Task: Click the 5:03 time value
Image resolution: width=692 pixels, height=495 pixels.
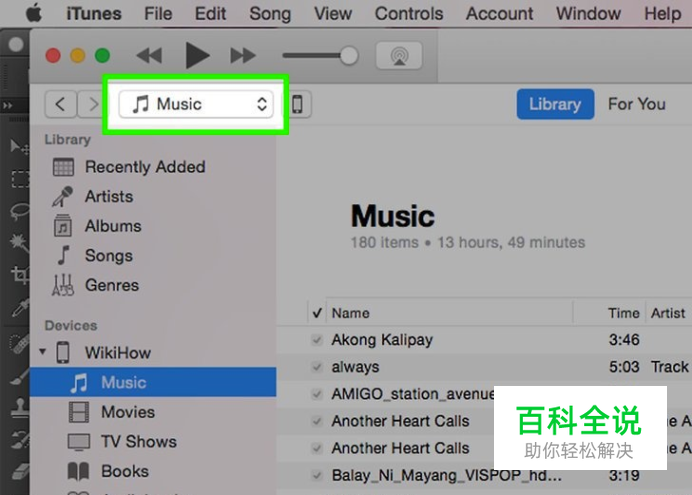Action: click(x=624, y=367)
